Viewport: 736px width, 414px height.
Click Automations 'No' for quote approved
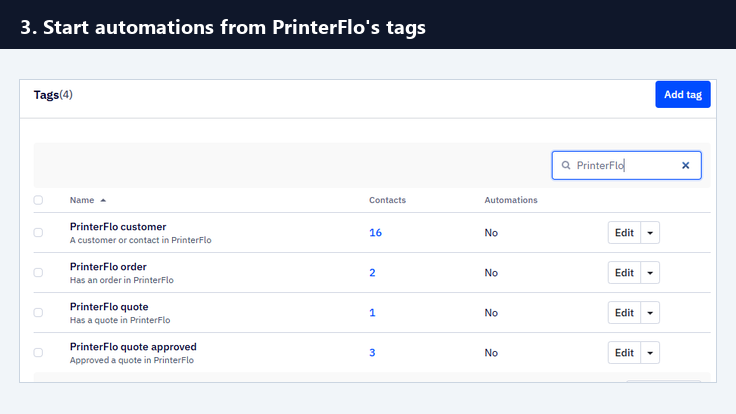tap(491, 353)
